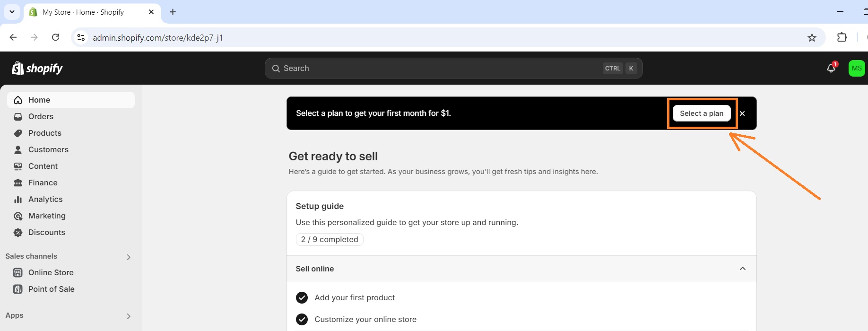This screenshot has width=868, height=331.
Task: Click the Shopify logo in the top bar
Action: click(x=37, y=68)
